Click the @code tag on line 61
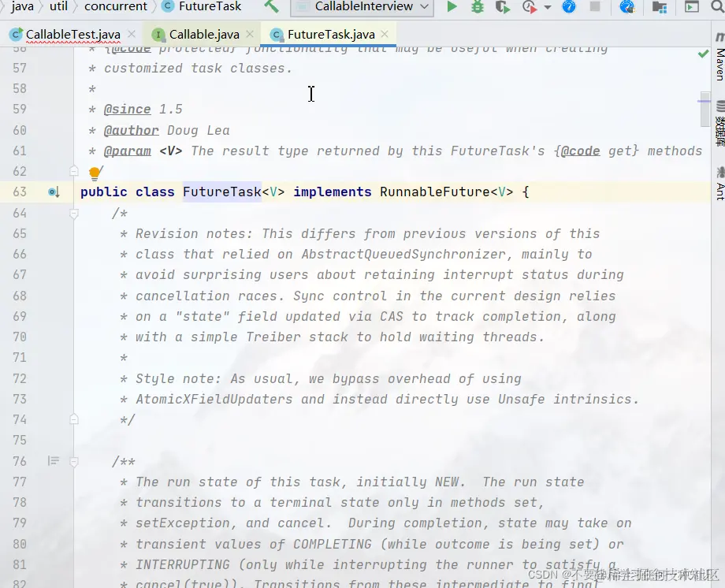Image resolution: width=725 pixels, height=588 pixels. coord(580,151)
